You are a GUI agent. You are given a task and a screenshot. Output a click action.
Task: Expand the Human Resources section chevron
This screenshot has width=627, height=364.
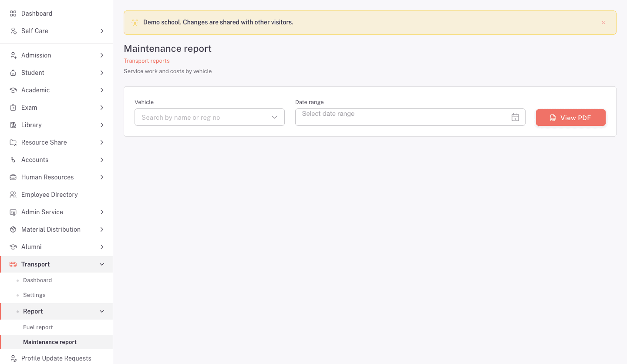click(x=102, y=177)
